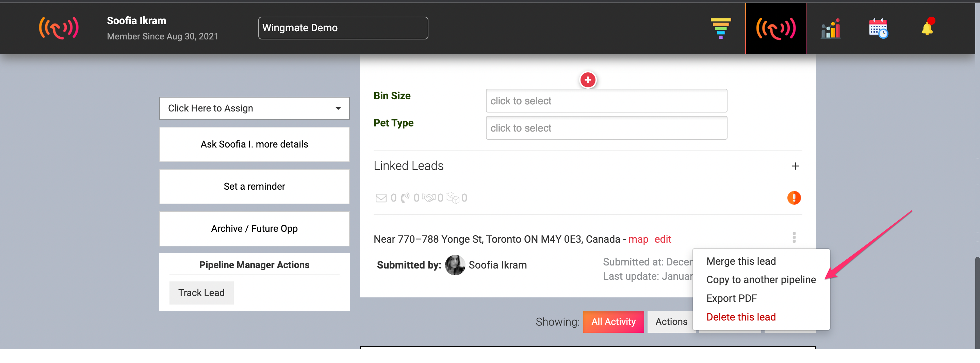Open the bar chart reports icon
This screenshot has height=363, width=980.
[x=831, y=29]
